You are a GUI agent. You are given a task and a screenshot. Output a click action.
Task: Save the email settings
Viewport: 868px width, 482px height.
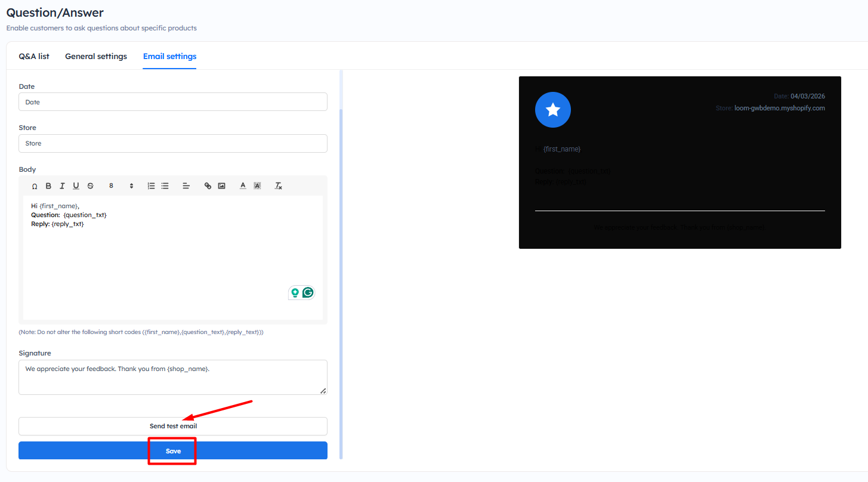pyautogui.click(x=173, y=450)
